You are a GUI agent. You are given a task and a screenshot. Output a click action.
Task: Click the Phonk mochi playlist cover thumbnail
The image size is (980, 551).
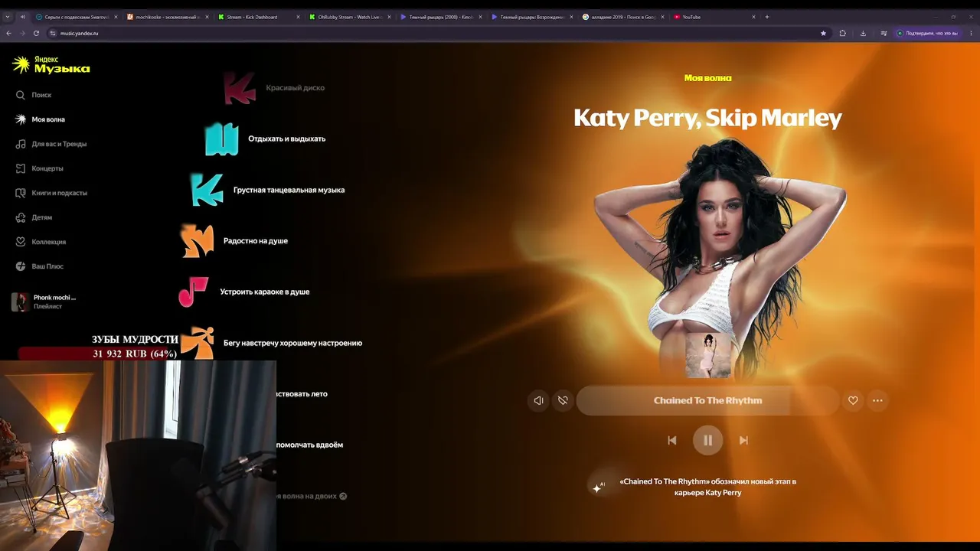tap(20, 302)
